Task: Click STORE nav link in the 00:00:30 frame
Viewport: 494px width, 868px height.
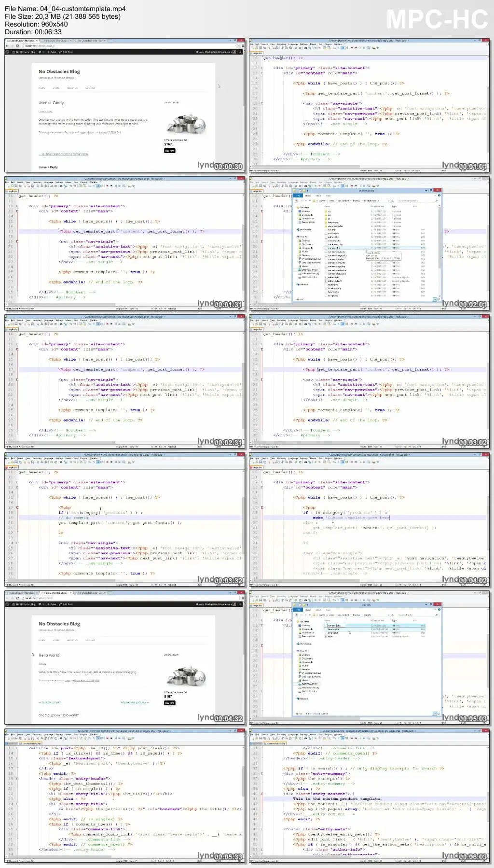Action: coord(56,88)
